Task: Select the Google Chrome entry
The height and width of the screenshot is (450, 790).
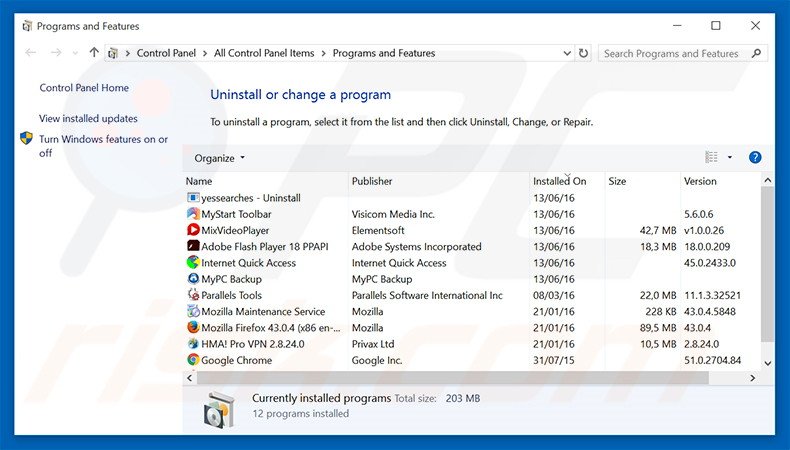Action: 236,360
